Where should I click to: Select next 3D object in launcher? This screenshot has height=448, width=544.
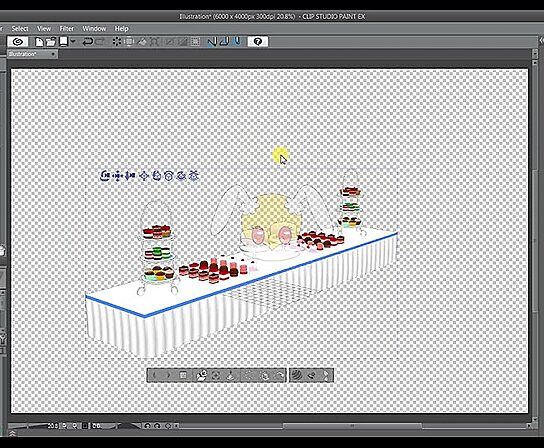tap(169, 375)
